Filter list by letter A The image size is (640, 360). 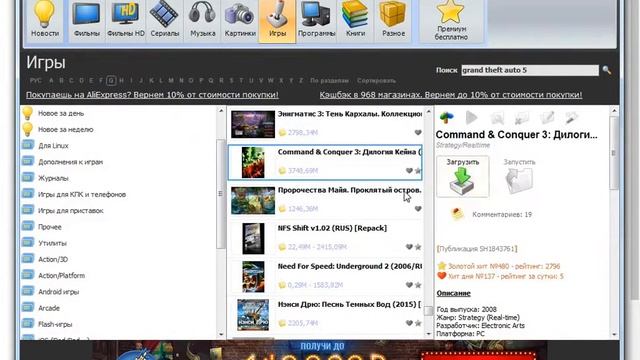[51, 80]
